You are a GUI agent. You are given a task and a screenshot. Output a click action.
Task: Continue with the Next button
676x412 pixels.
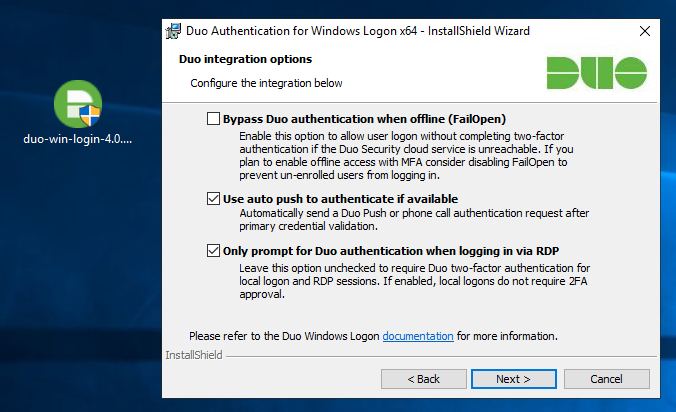(x=513, y=379)
